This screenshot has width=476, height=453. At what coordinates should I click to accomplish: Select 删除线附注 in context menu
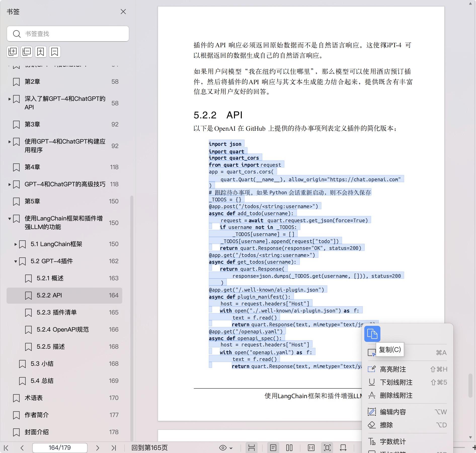[396, 395]
